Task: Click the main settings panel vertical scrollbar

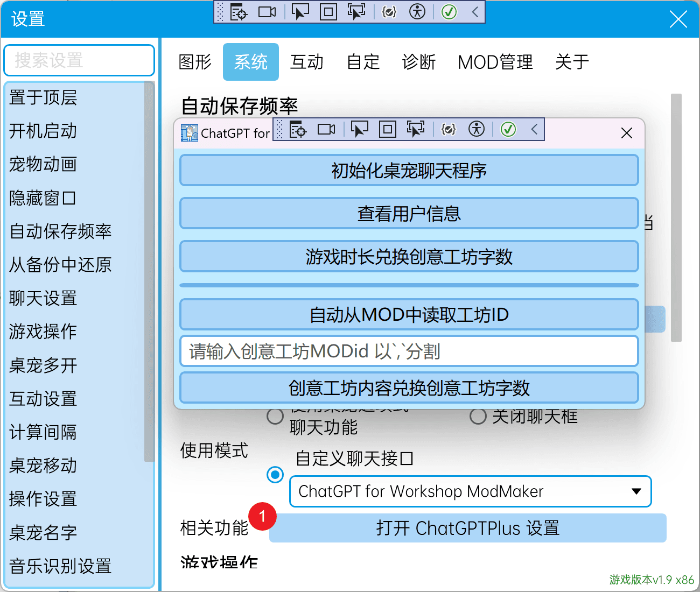Action: pos(676,218)
